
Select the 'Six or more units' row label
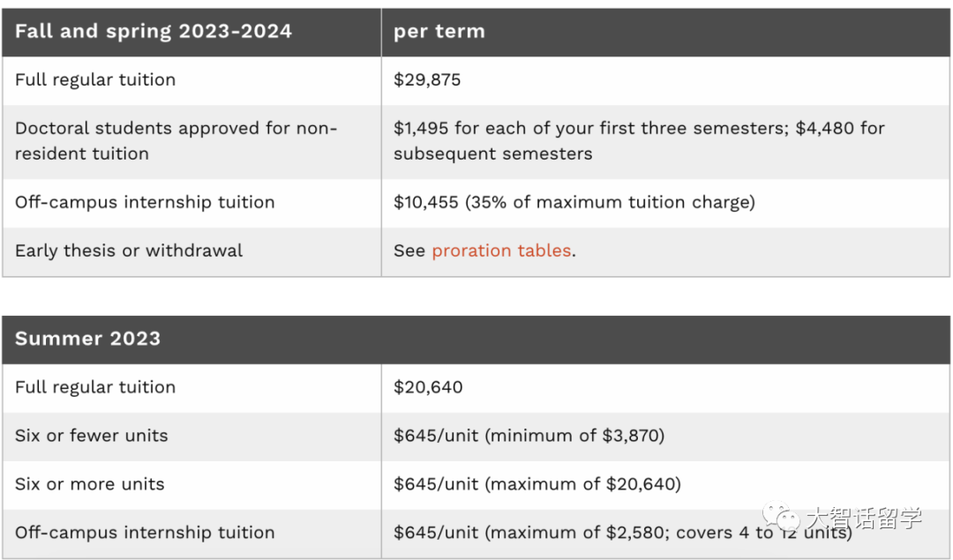point(89,485)
